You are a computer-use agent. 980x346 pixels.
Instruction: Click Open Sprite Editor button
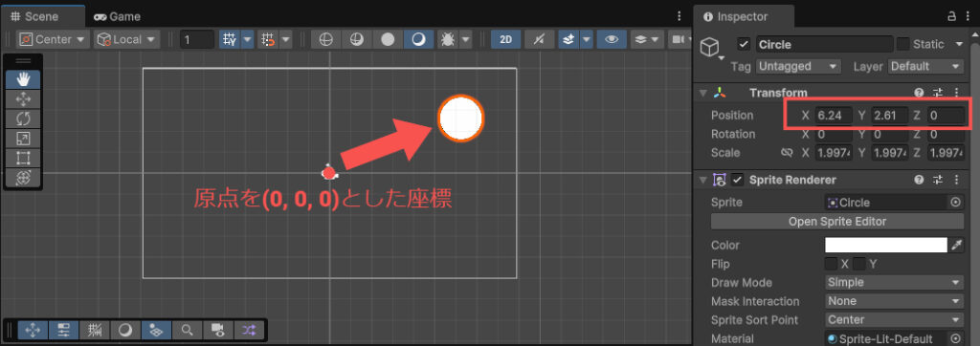pyautogui.click(x=837, y=222)
